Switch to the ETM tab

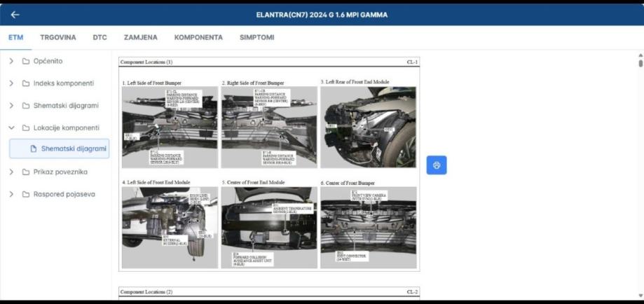click(x=15, y=37)
